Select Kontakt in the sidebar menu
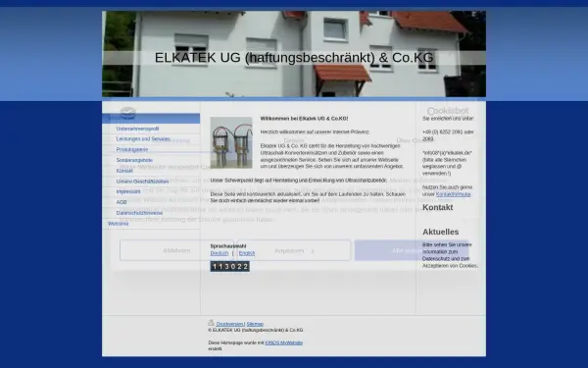588x368 pixels. click(x=124, y=171)
